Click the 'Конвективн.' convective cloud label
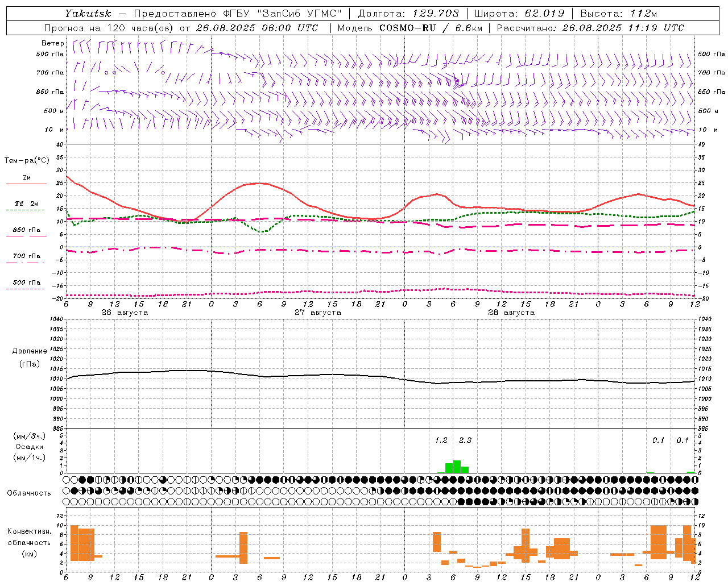Viewport: 728px width, 582px height. (30, 531)
